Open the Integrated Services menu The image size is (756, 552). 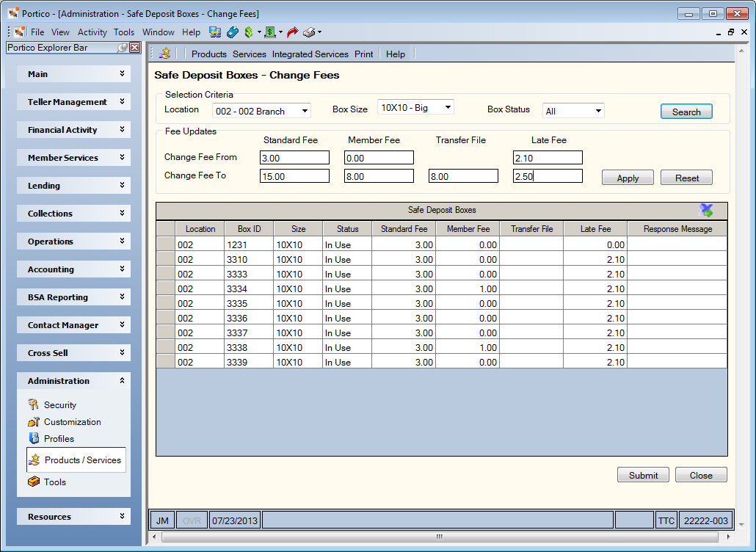coord(310,54)
